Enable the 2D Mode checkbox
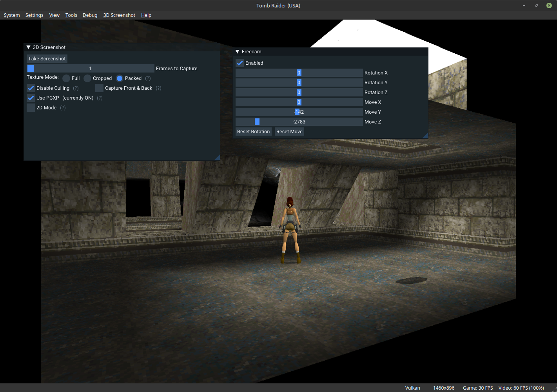Viewport: 557px width, 392px height. [x=31, y=108]
